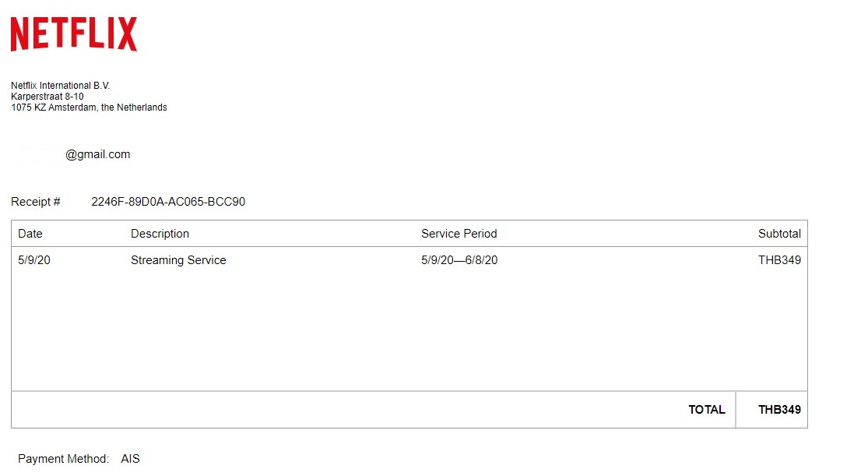Image resolution: width=868 pixels, height=476 pixels.
Task: Click the AIS payment method value
Action: pyautogui.click(x=130, y=459)
